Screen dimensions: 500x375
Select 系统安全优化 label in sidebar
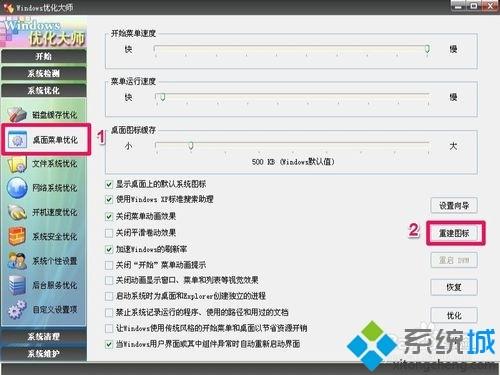[55, 237]
